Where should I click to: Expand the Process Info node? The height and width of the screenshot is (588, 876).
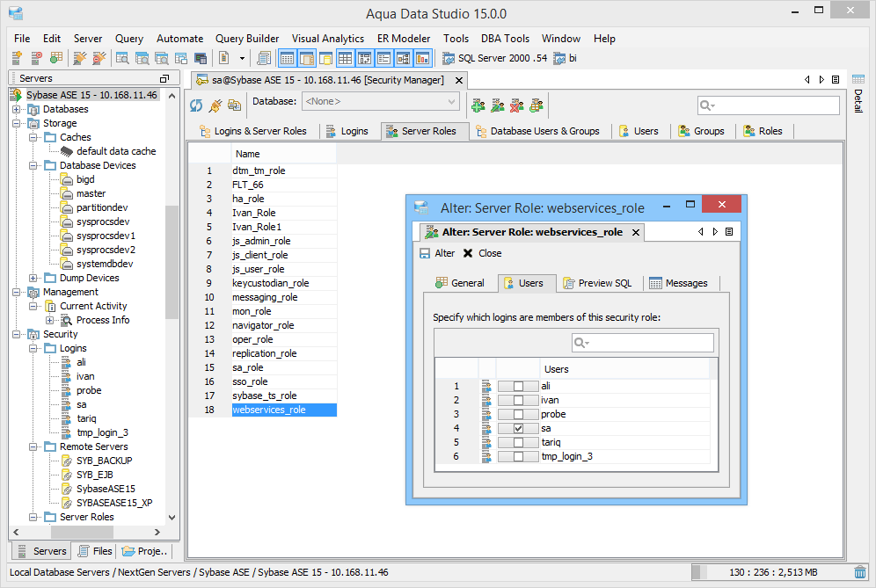pos(50,321)
